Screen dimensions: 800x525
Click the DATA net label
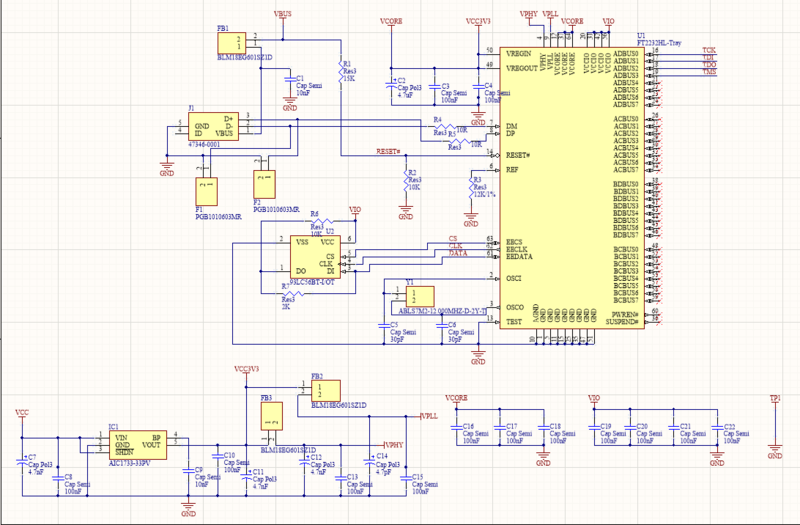tap(457, 254)
